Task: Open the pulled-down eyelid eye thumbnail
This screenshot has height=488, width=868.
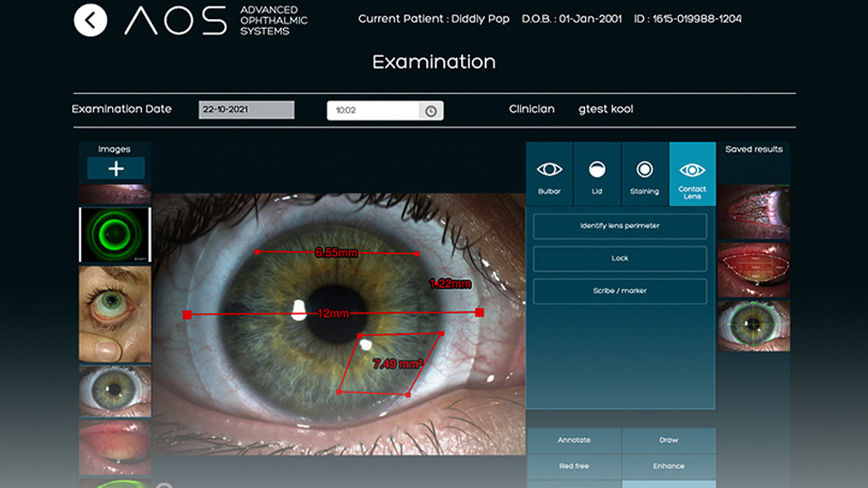Action: 115,314
